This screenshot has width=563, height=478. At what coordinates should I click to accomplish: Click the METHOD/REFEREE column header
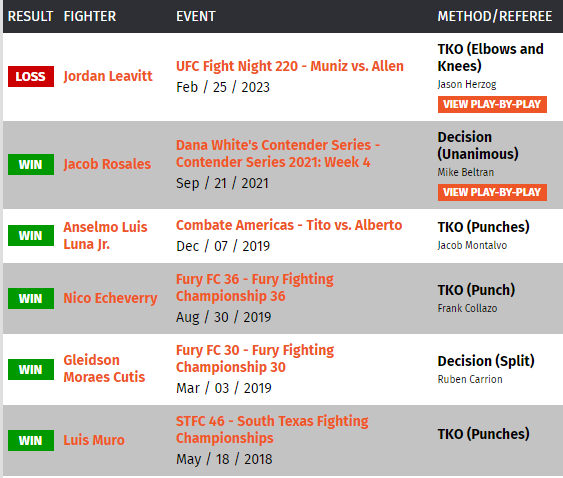pos(495,16)
